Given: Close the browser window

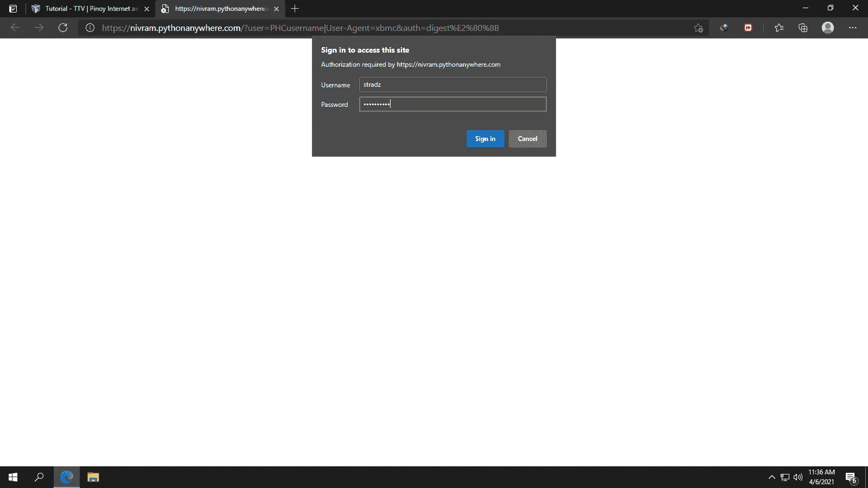Looking at the screenshot, I should click(x=856, y=8).
